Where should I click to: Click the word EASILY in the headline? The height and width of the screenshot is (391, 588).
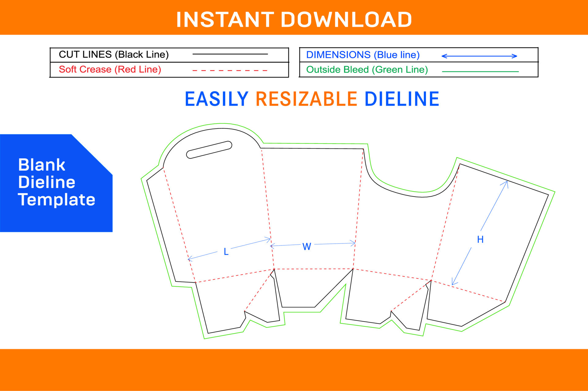(x=217, y=99)
